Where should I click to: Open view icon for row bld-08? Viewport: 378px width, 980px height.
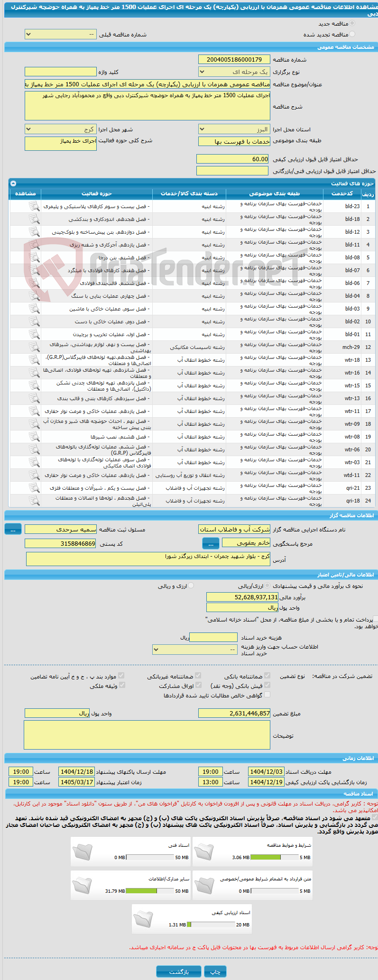pyautogui.click(x=34, y=257)
